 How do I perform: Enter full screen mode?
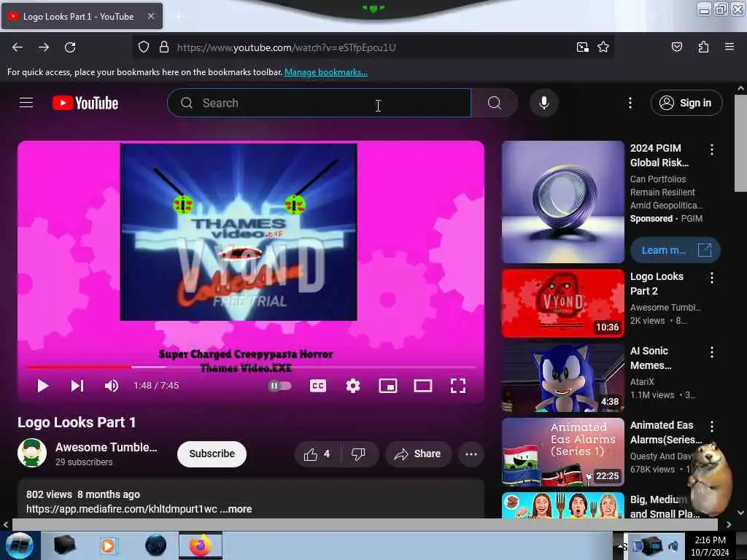tap(458, 386)
